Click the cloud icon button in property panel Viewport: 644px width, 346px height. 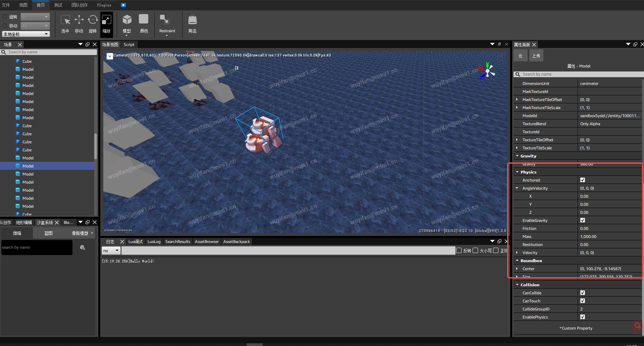coord(521,56)
